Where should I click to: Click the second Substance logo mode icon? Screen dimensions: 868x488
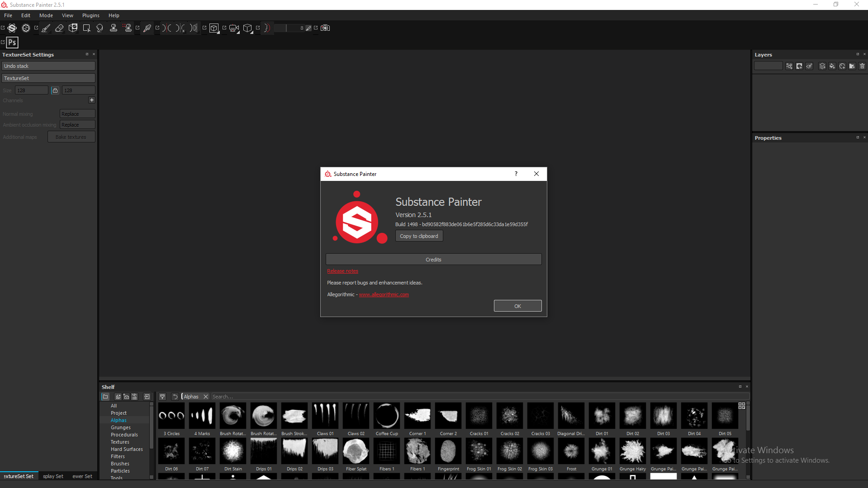coord(26,28)
